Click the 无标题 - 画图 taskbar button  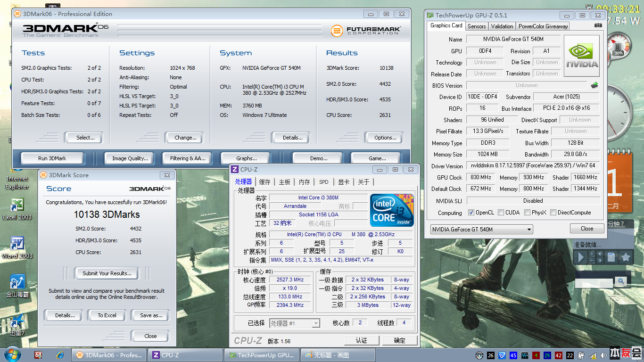[338, 355]
